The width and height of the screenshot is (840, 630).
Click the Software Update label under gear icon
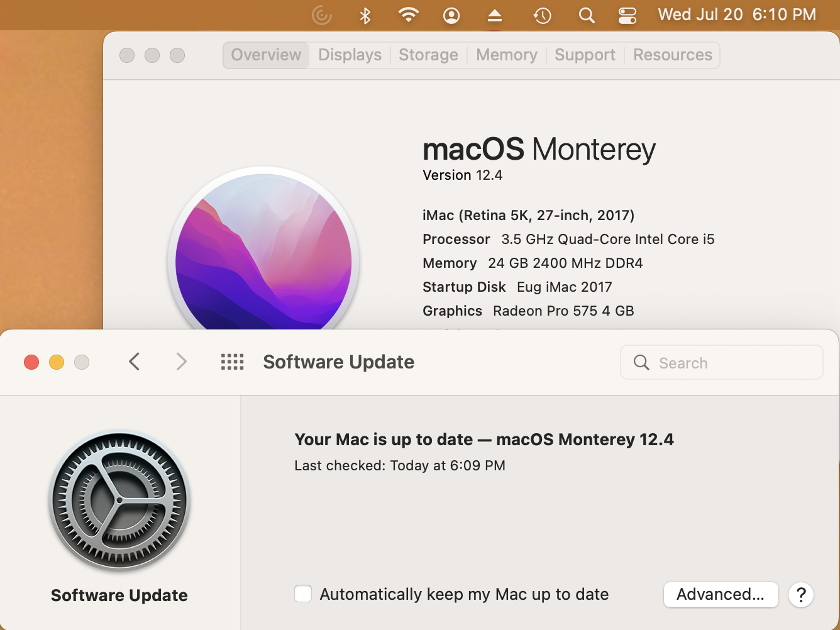(x=119, y=595)
